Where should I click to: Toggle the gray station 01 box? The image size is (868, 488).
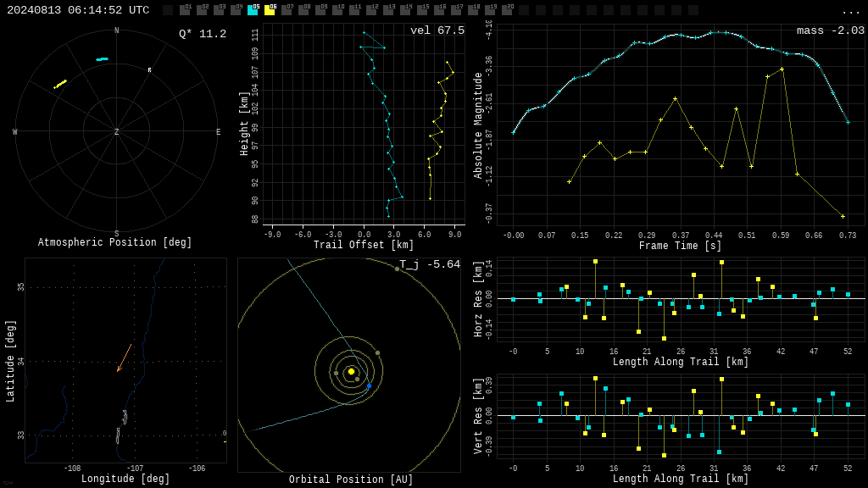[x=186, y=10]
